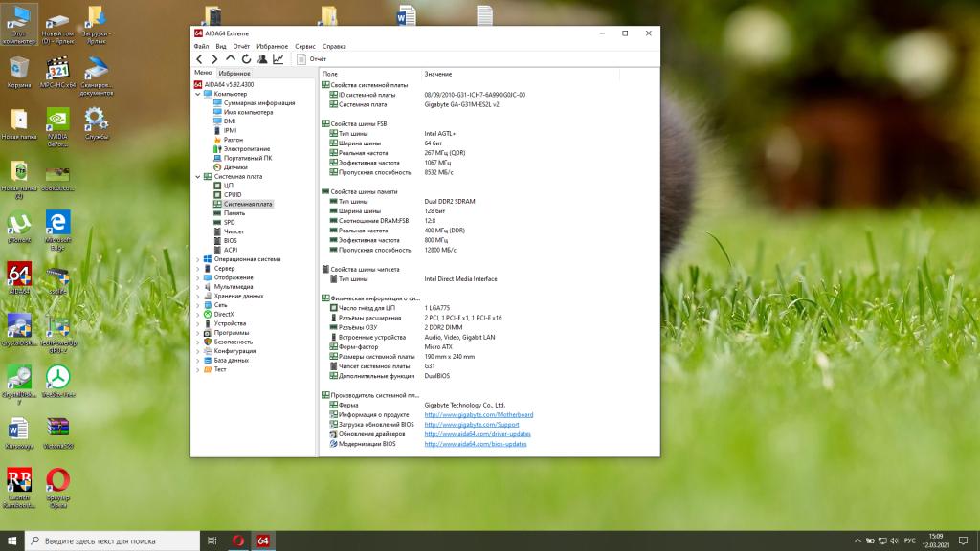Open the Вид menu
The image size is (980, 551).
[221, 46]
